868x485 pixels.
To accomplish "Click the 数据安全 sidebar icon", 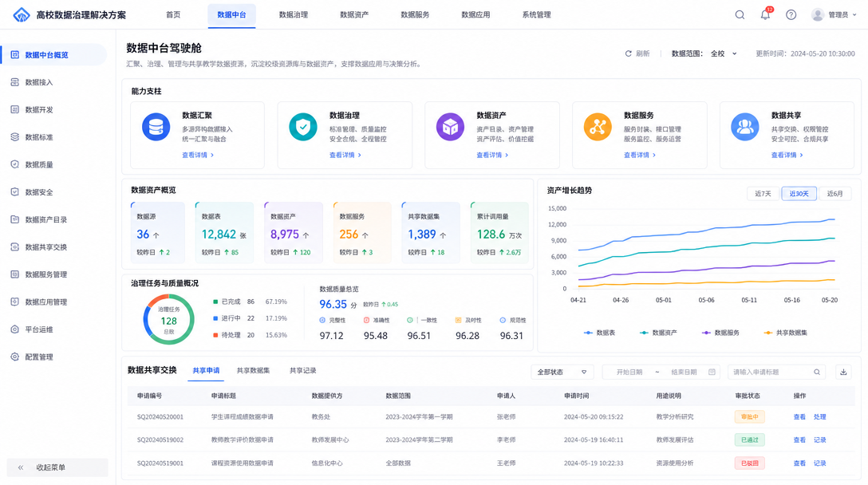I will click(x=15, y=192).
